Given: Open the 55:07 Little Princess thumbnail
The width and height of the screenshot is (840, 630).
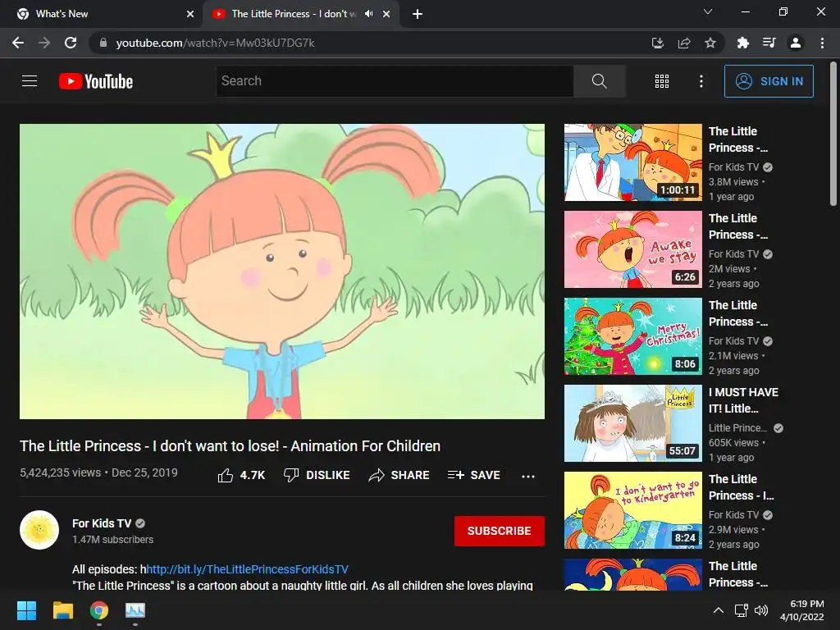Looking at the screenshot, I should tap(632, 423).
